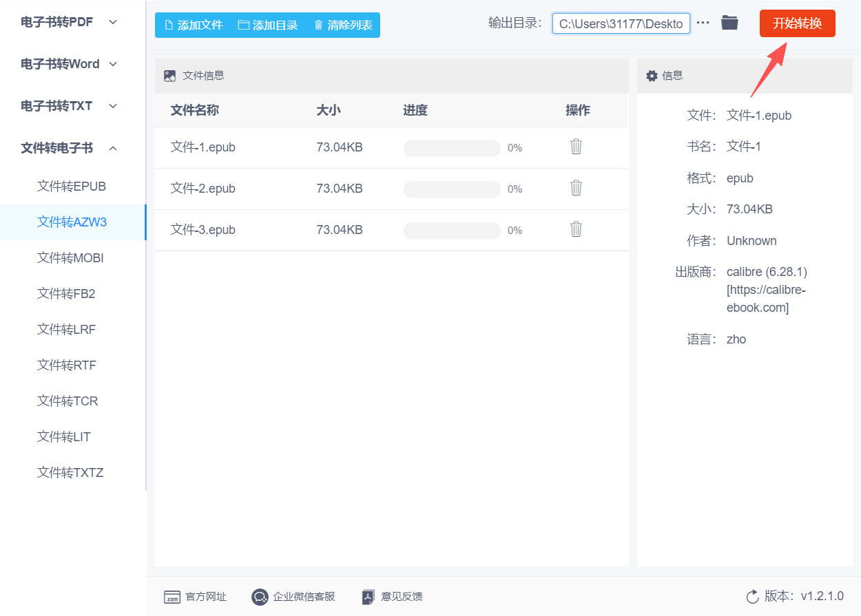Select 文件转MOBI in sidebar
Viewport: 861px width, 616px height.
pyautogui.click(x=70, y=258)
